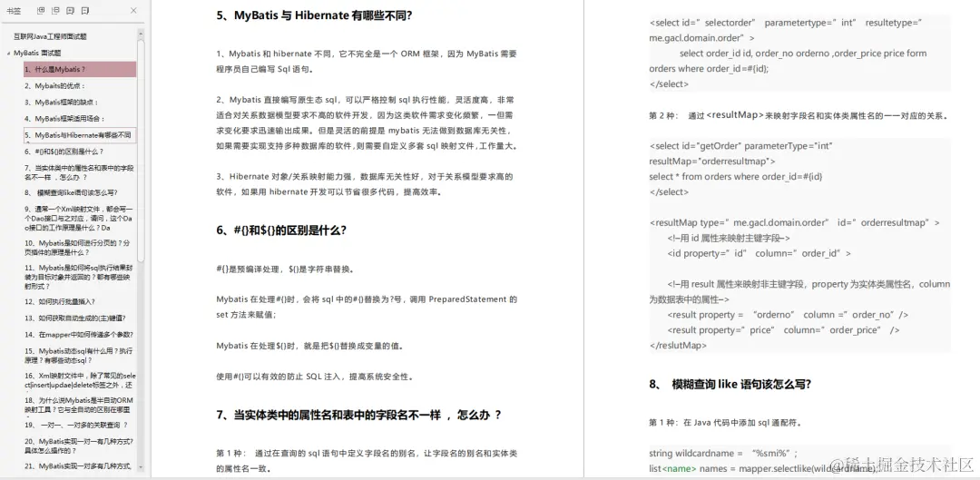Click the code line '<result property="price" column="order_price" />'
This screenshot has width=980, height=480.
click(783, 329)
